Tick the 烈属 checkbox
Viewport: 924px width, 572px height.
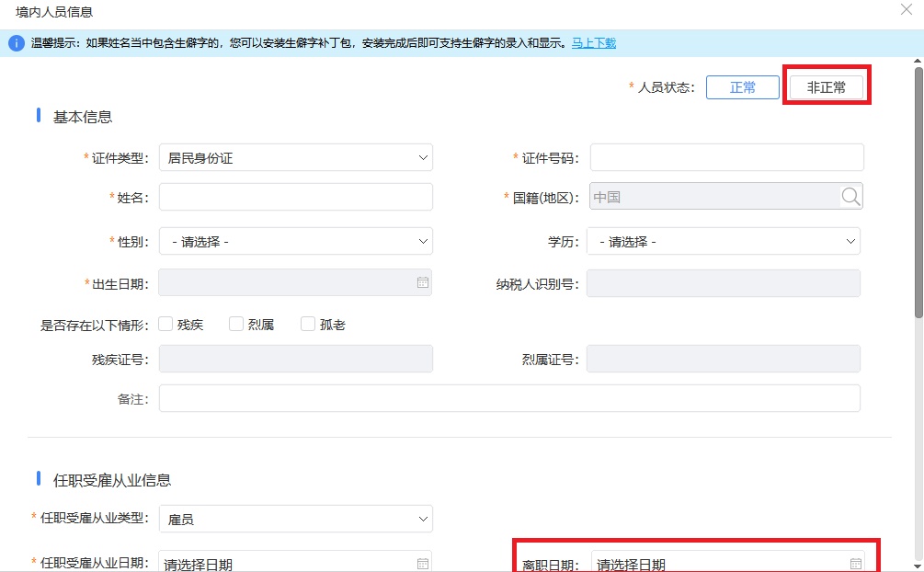[x=236, y=324]
